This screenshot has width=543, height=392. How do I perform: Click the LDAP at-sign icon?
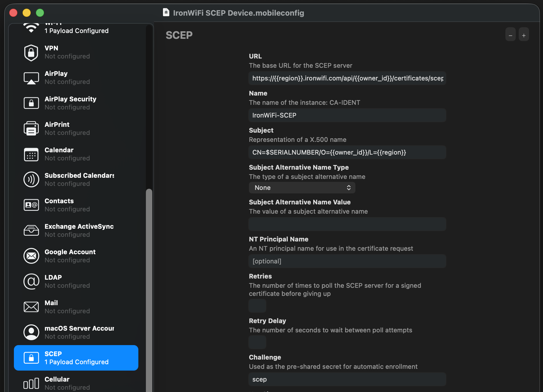[x=31, y=281]
